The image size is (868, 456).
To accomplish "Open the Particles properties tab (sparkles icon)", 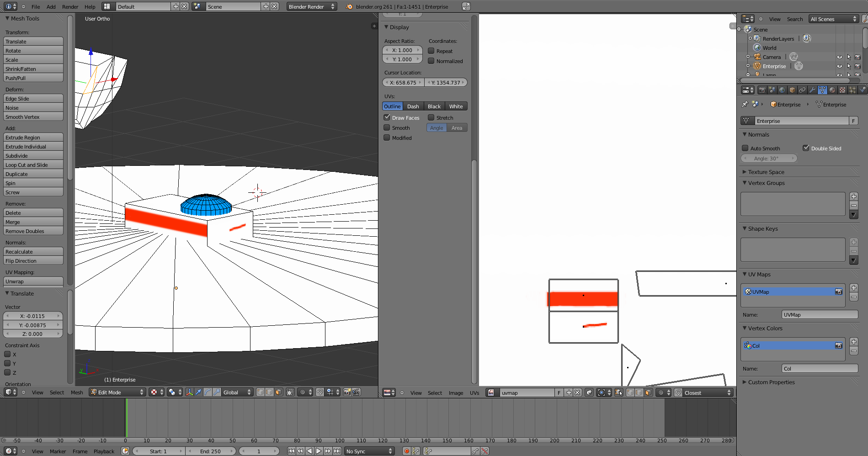I will tap(852, 90).
